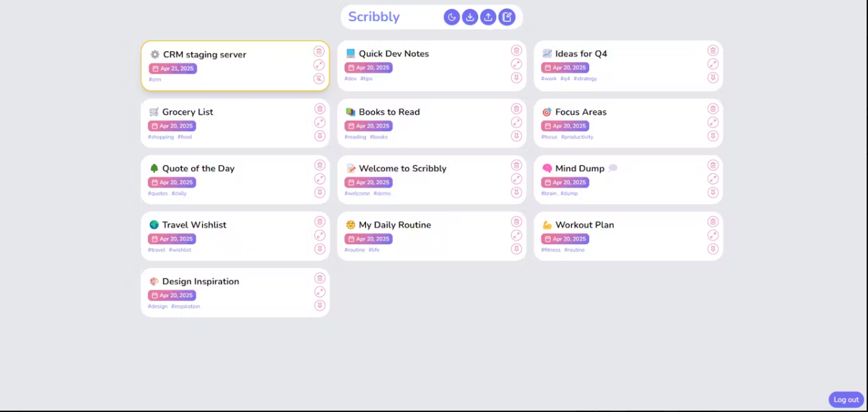This screenshot has height=412, width=868.
Task: Click the #productivity tag on Focus Areas
Action: coord(577,137)
